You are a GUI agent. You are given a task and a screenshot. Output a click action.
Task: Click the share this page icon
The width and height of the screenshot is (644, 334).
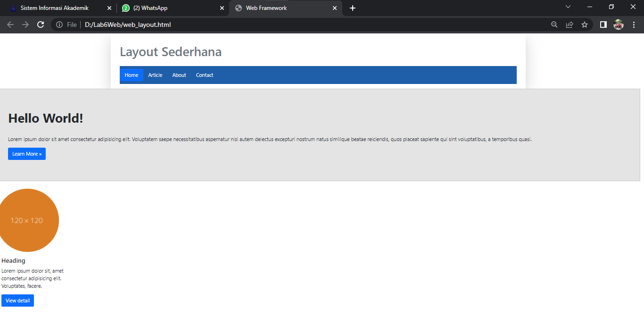click(570, 25)
